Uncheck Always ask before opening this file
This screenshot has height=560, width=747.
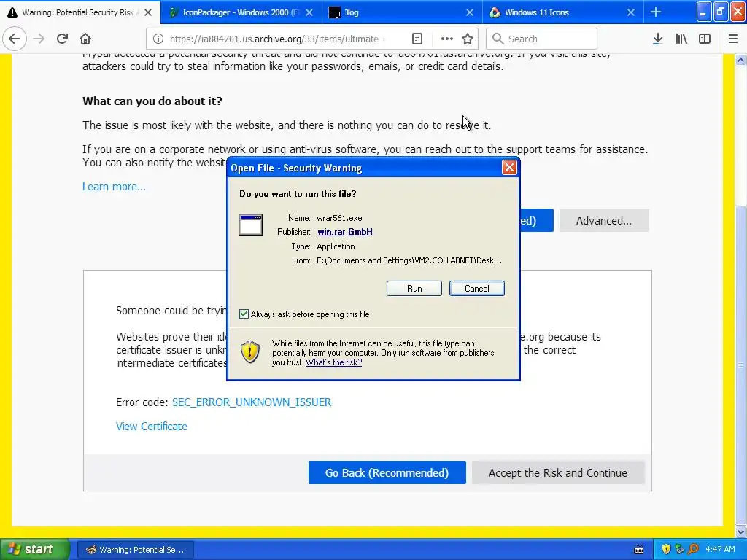click(244, 314)
